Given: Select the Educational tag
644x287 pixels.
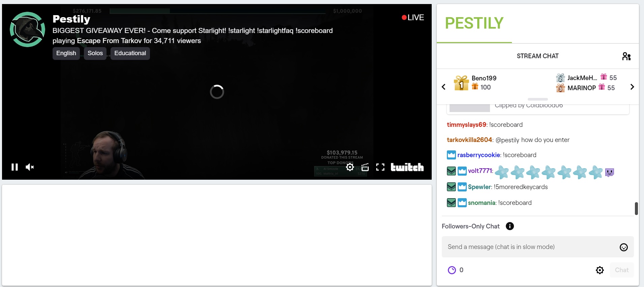Looking at the screenshot, I should (x=130, y=53).
